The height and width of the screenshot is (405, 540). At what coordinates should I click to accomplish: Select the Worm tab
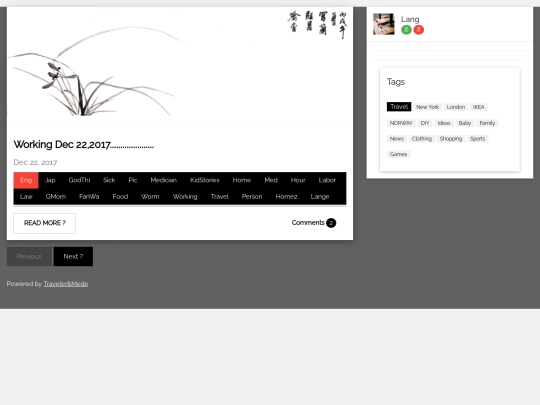click(150, 197)
